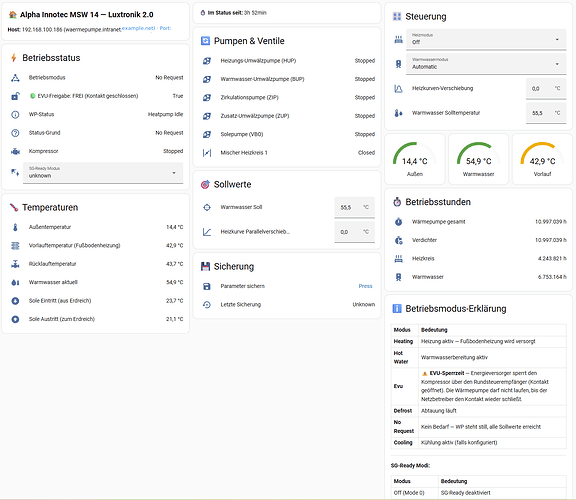Open the Heizmodus dropdown
The height and width of the screenshot is (500, 576).
click(486, 39)
